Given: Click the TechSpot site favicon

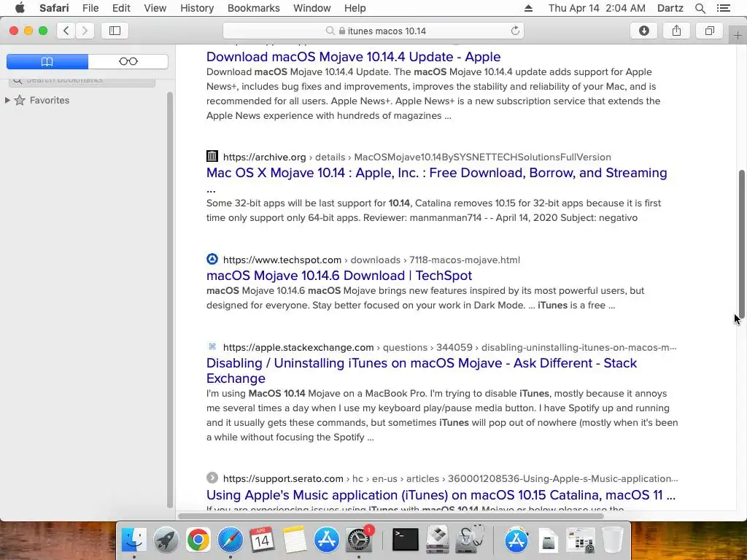Looking at the screenshot, I should pos(212,259).
